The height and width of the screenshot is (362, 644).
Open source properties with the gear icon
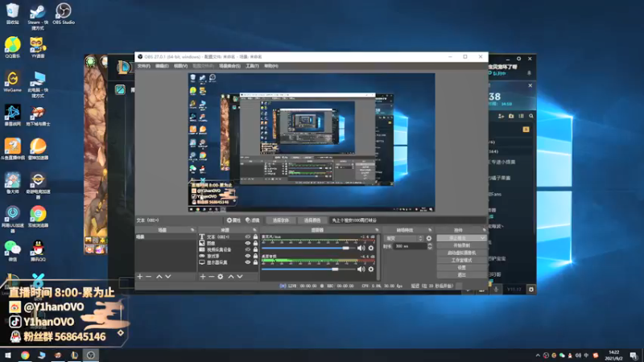click(x=221, y=277)
